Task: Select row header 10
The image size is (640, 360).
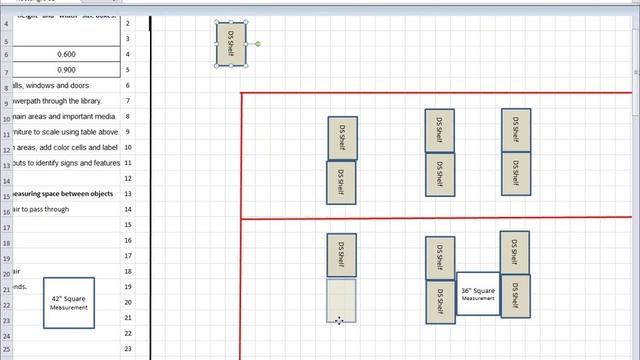Action: click(6, 119)
